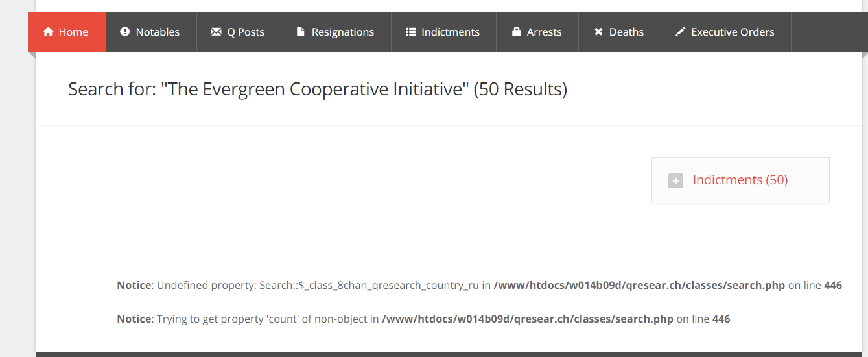Open the Notables menu item
This screenshot has height=357, width=868.
pyautogui.click(x=150, y=32)
